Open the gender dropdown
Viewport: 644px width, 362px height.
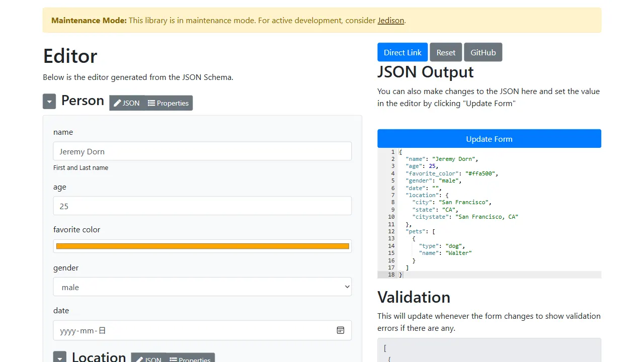tap(202, 287)
